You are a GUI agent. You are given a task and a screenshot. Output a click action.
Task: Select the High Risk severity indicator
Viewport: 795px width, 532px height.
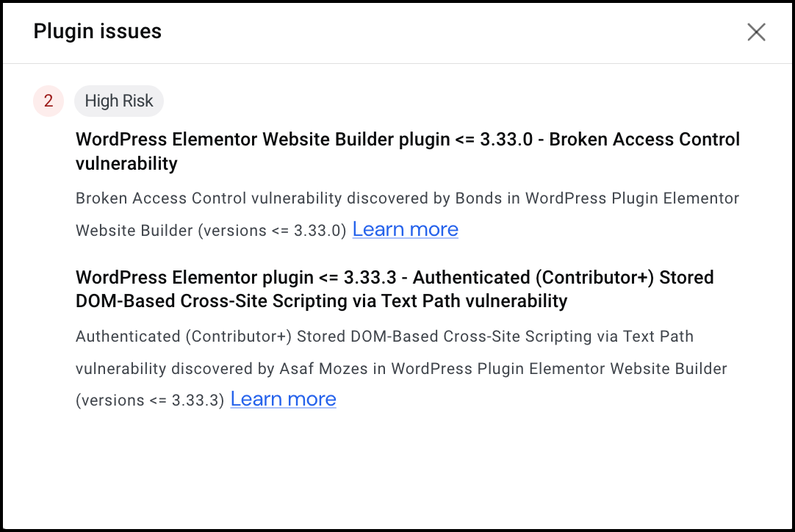click(118, 101)
